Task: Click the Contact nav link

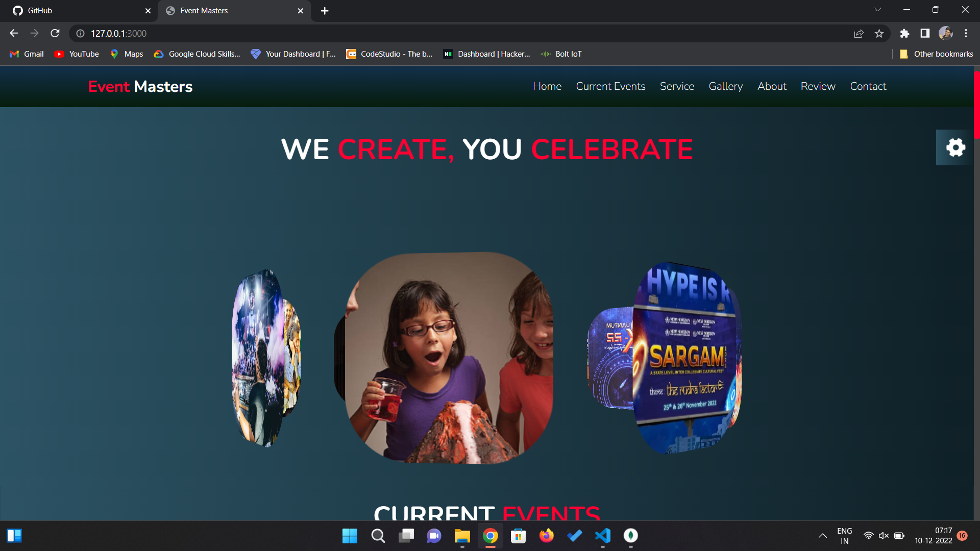Action: click(x=868, y=86)
